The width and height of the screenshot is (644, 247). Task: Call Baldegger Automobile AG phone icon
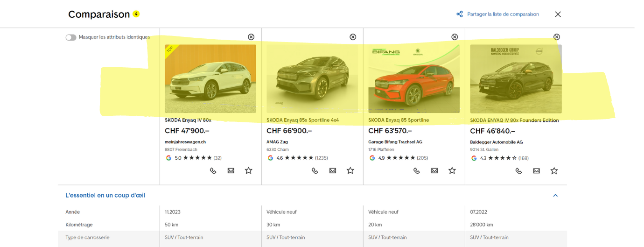[518, 171]
